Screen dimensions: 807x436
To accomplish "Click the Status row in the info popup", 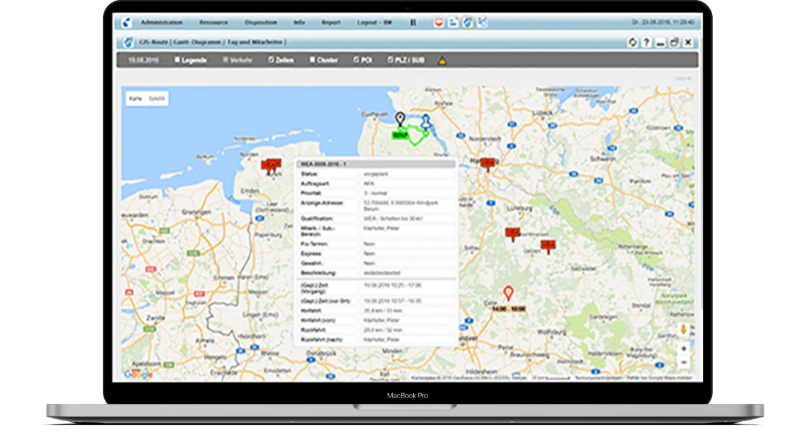I will pos(376,174).
